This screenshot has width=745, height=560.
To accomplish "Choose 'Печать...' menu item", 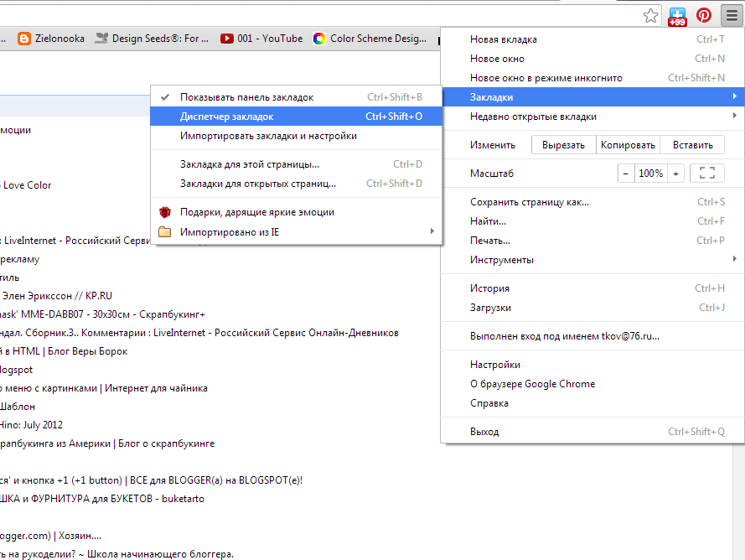I will 592,241.
